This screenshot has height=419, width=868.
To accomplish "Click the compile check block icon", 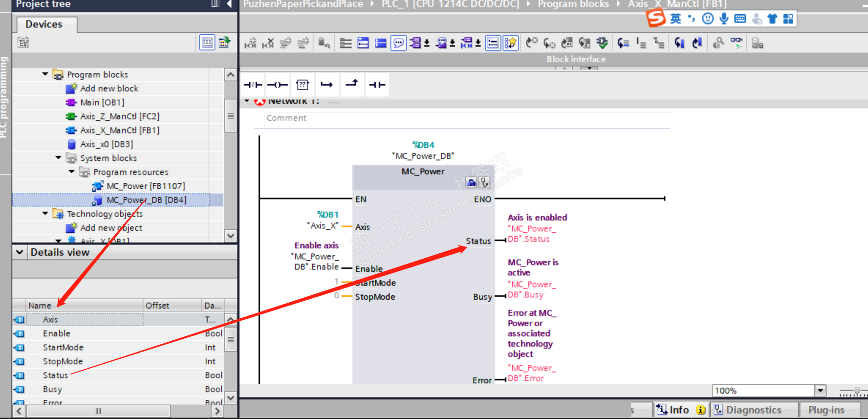I will coord(602,44).
